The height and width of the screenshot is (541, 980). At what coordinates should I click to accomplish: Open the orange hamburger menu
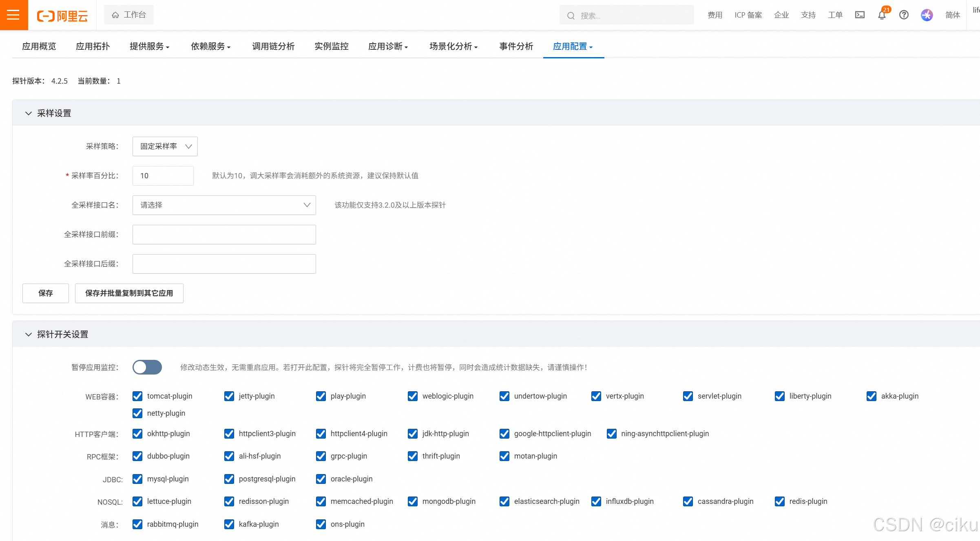pos(13,15)
